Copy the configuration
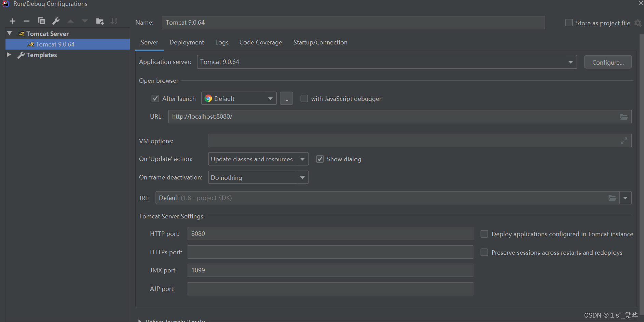This screenshot has height=322, width=644. click(x=41, y=21)
